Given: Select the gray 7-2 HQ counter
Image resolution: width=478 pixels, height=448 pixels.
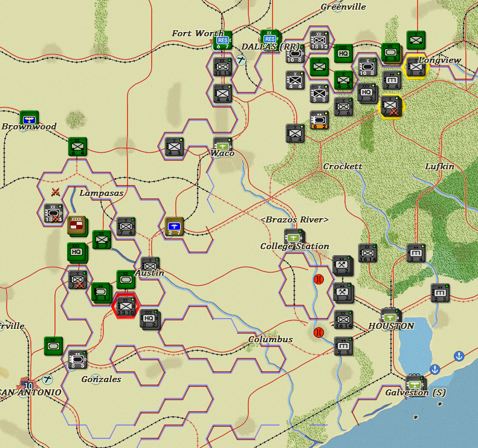Looking at the screenshot, I should [367, 93].
